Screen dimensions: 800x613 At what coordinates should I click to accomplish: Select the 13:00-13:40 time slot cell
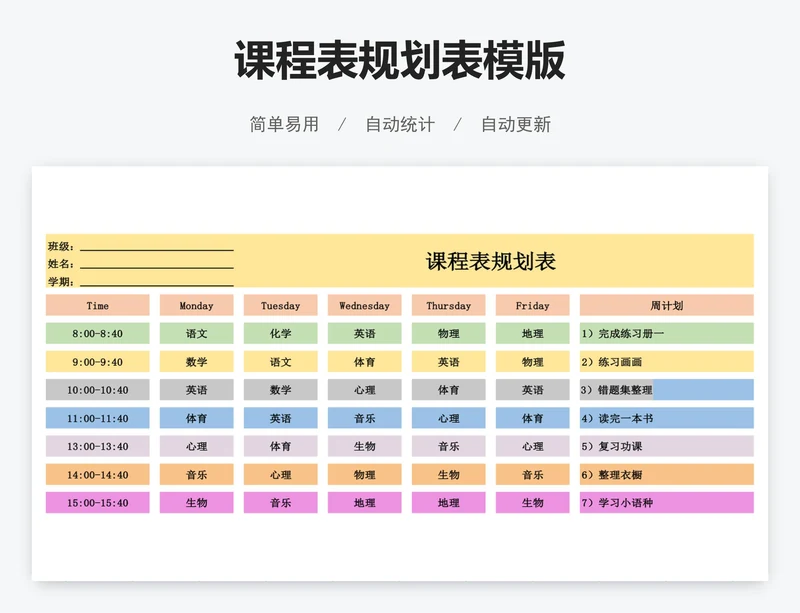pos(97,447)
